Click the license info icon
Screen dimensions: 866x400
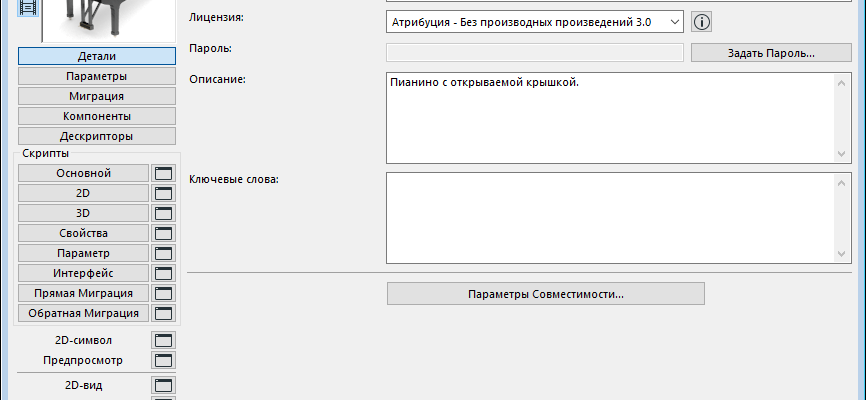[702, 20]
